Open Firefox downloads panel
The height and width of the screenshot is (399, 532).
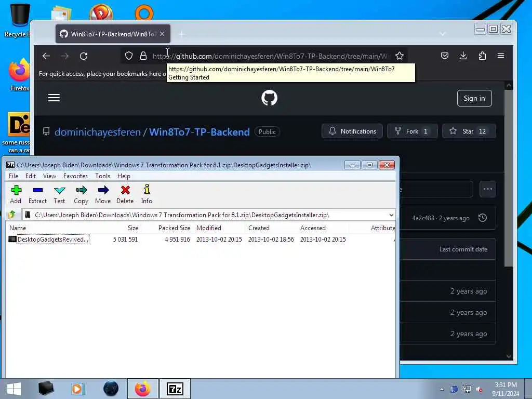463,56
